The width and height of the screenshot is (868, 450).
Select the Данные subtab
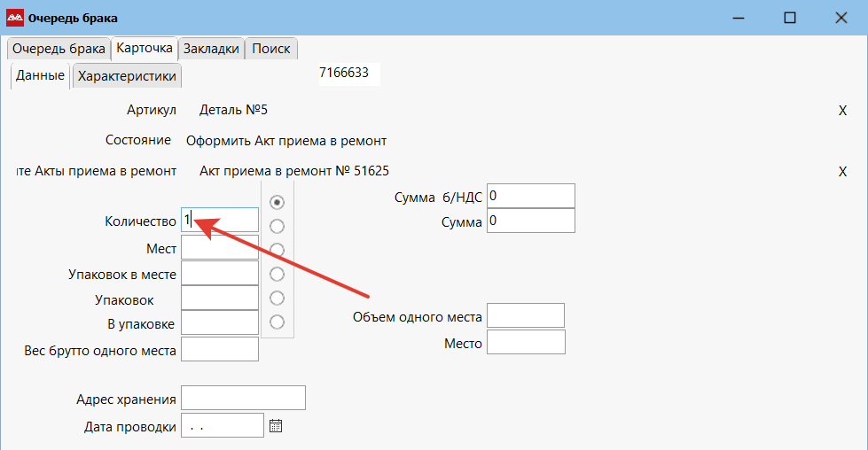(x=40, y=76)
